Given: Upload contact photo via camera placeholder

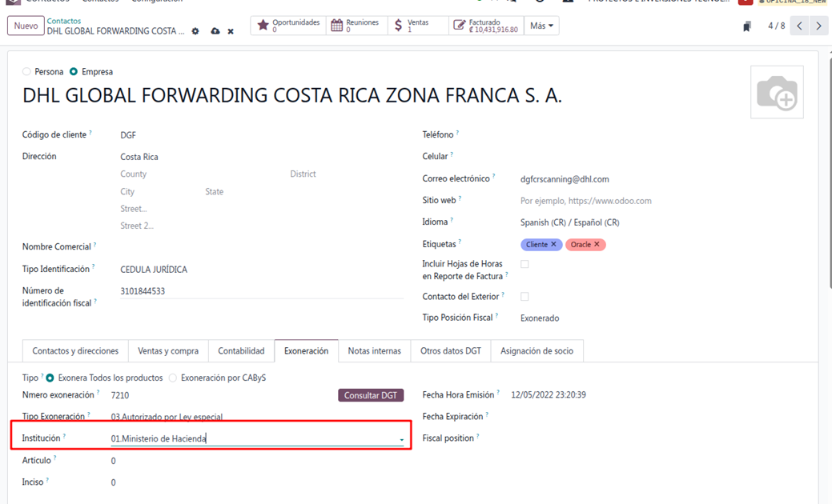Looking at the screenshot, I should coord(777,93).
